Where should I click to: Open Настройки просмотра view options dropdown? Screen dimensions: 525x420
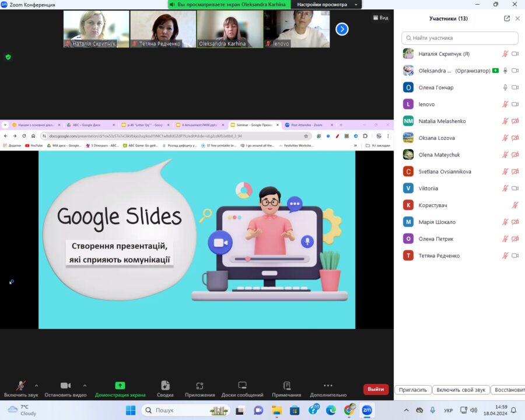coord(327,5)
